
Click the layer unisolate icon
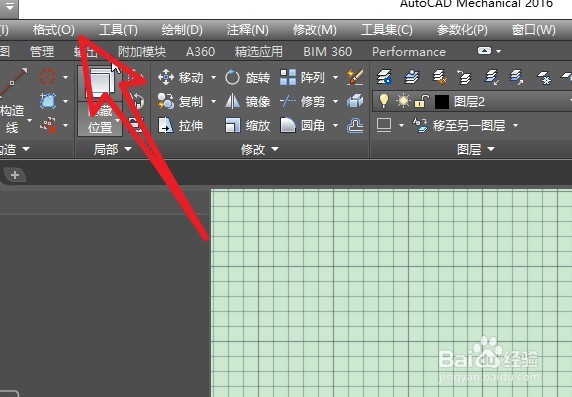coord(517,77)
